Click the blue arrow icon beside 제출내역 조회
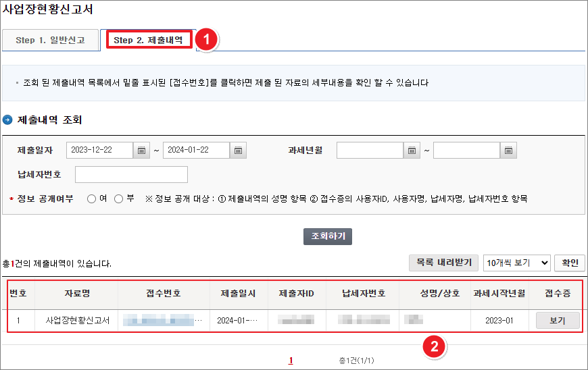 pyautogui.click(x=7, y=120)
